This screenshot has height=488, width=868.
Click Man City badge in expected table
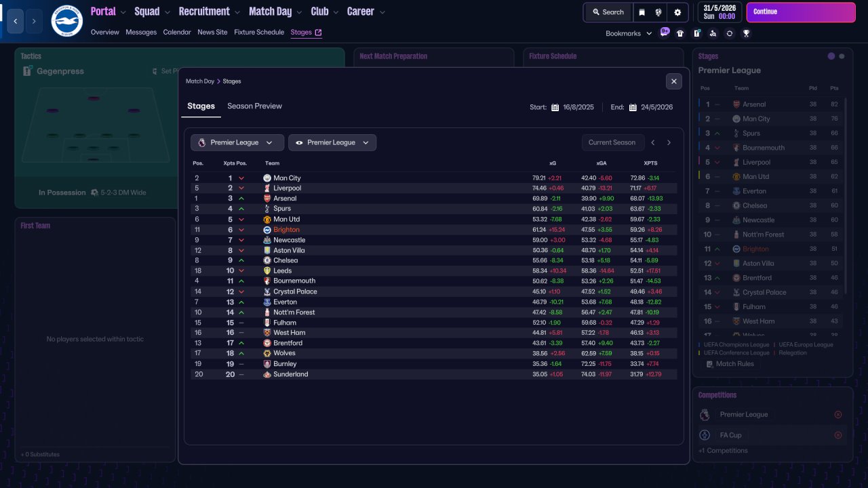pos(267,178)
